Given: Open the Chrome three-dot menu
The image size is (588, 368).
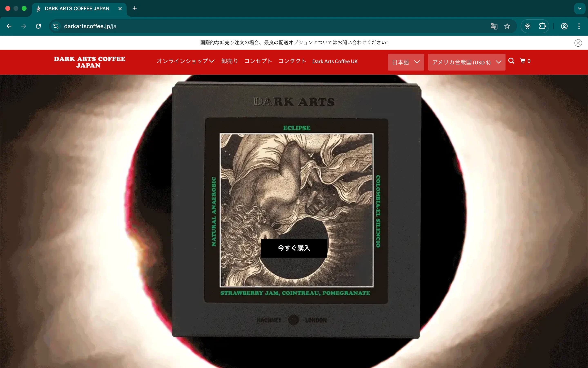Looking at the screenshot, I should click(x=579, y=26).
